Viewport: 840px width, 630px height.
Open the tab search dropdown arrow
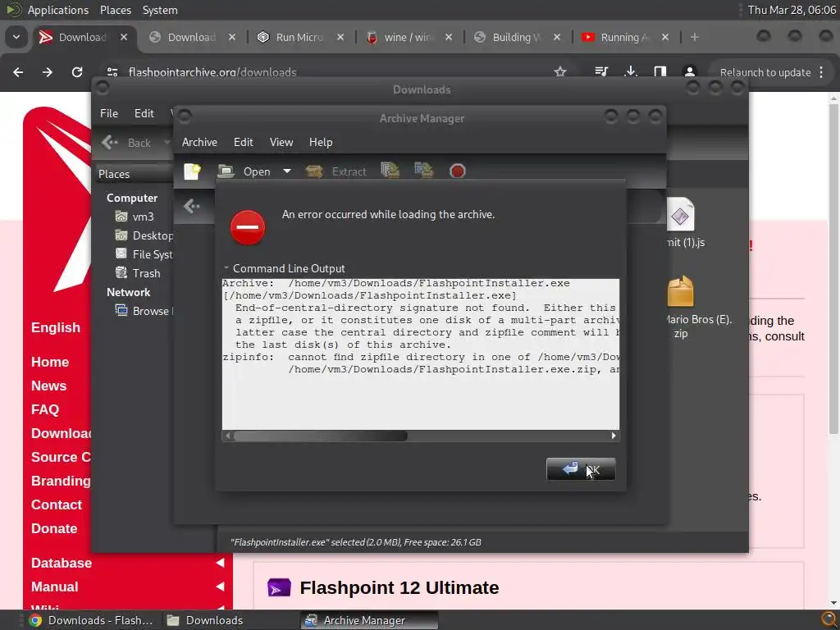point(16,37)
